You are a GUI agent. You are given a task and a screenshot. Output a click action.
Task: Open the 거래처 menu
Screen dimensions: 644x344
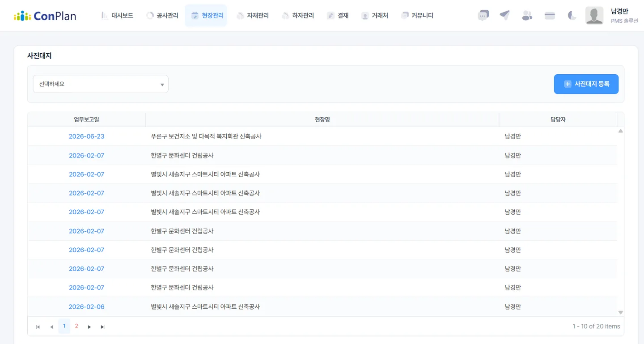pyautogui.click(x=375, y=16)
